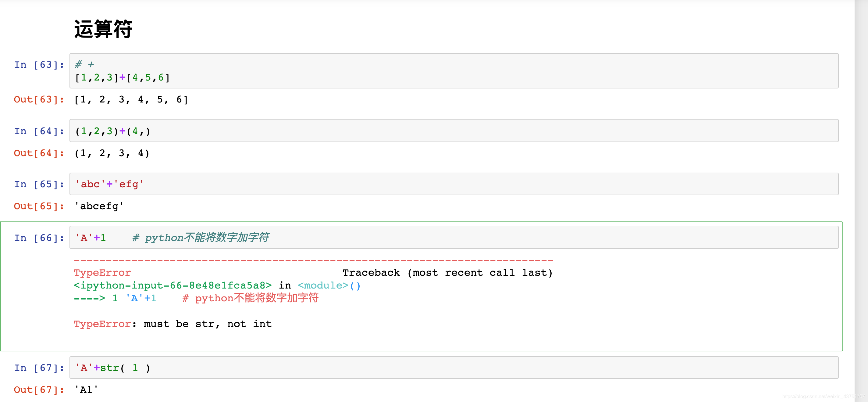Click the In [65]: prompt label
The width and height of the screenshot is (868, 402).
39,184
